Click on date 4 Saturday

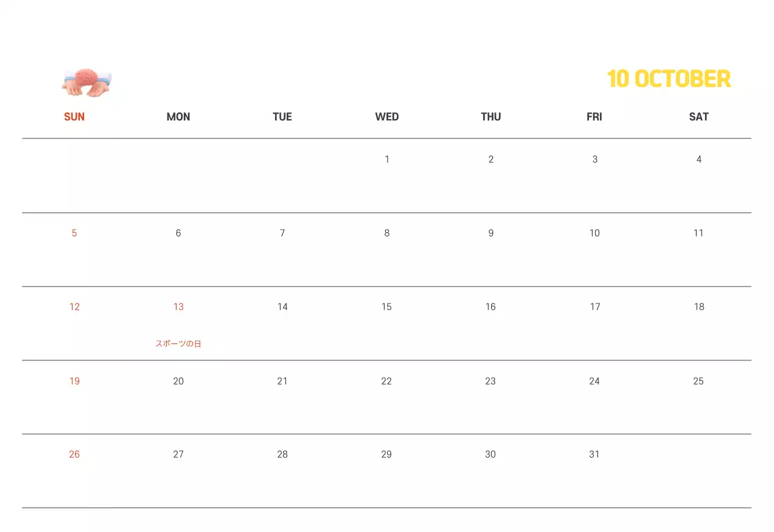699,160
